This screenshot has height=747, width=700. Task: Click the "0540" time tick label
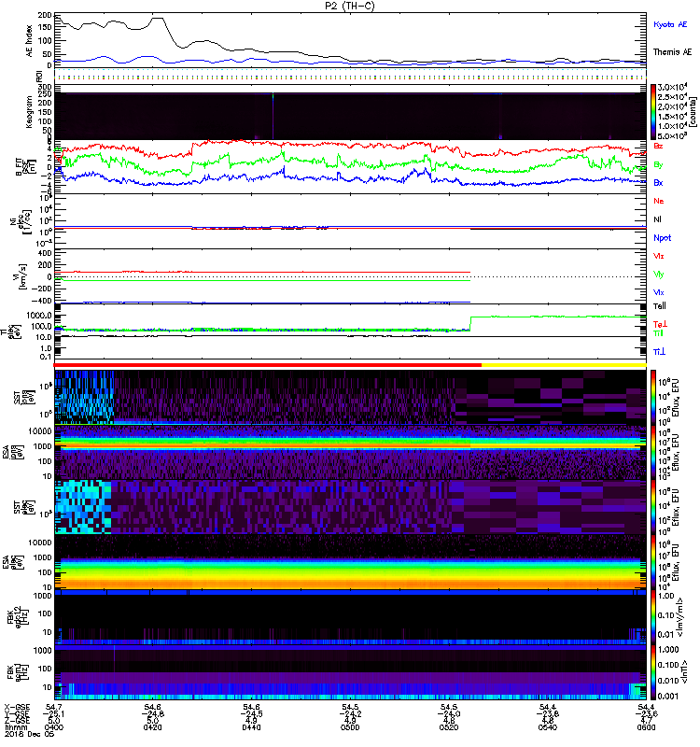[548, 727]
